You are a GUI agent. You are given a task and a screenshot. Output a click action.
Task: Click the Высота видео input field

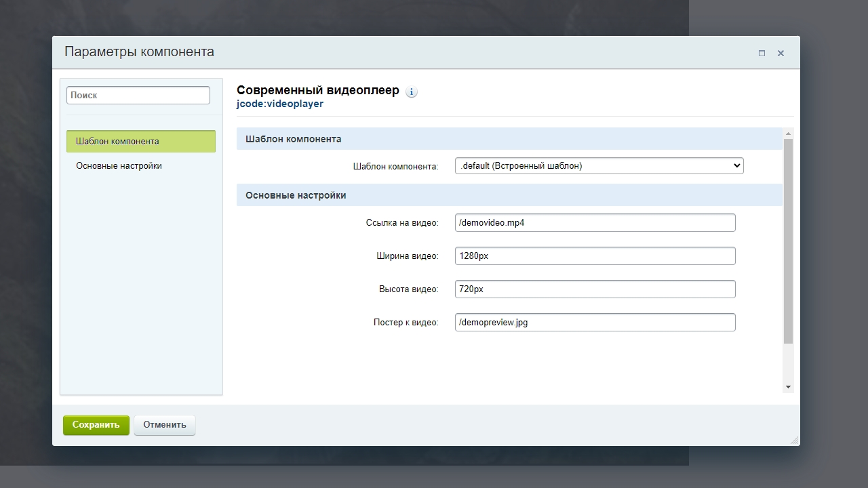click(x=595, y=289)
